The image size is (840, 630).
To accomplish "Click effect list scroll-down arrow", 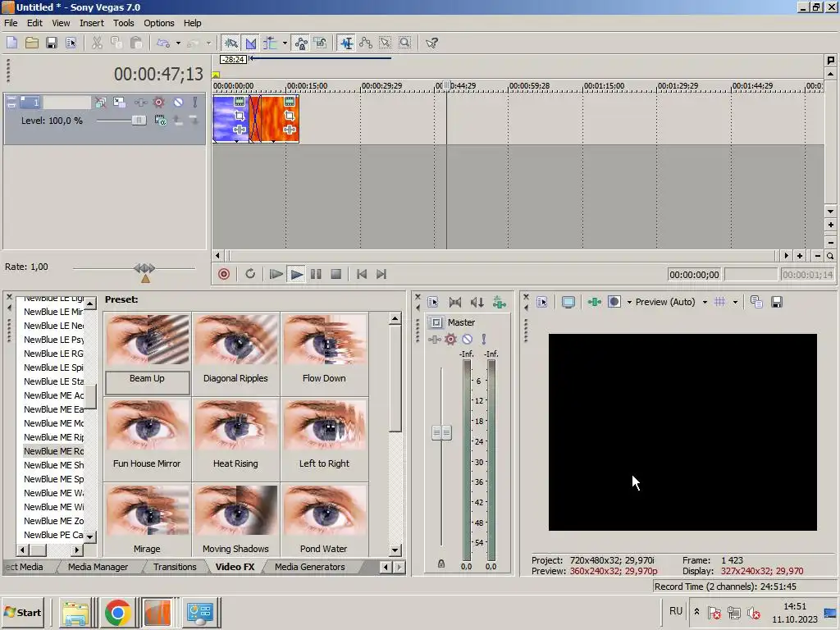I will (x=90, y=536).
